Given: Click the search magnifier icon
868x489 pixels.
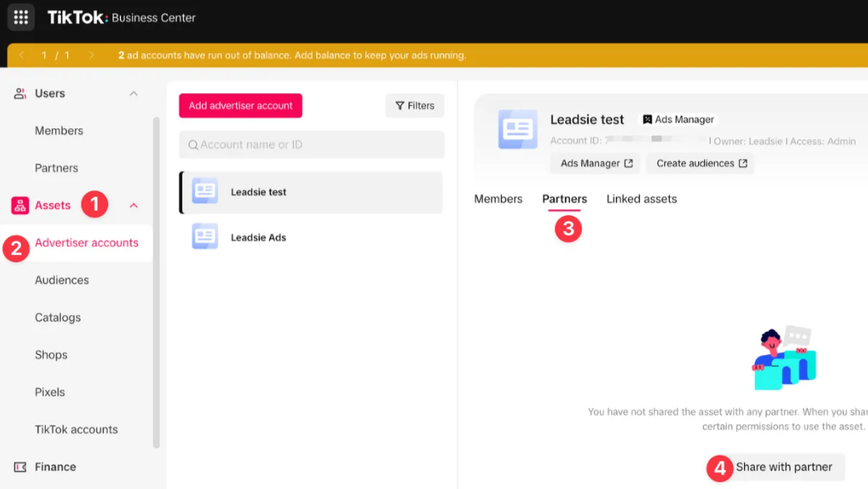Looking at the screenshot, I should [x=193, y=145].
